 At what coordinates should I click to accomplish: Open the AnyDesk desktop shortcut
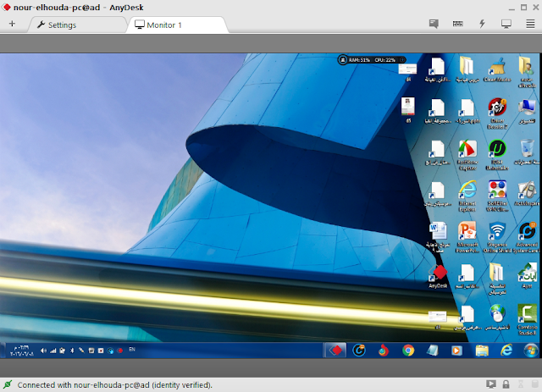point(438,276)
